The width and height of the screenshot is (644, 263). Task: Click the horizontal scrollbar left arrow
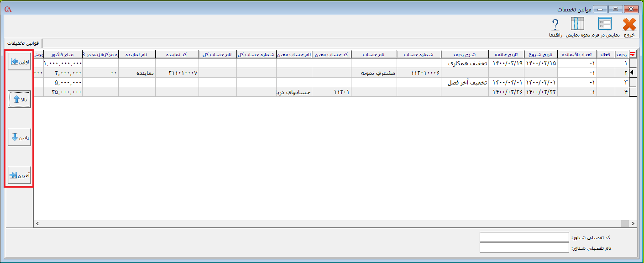(37, 223)
